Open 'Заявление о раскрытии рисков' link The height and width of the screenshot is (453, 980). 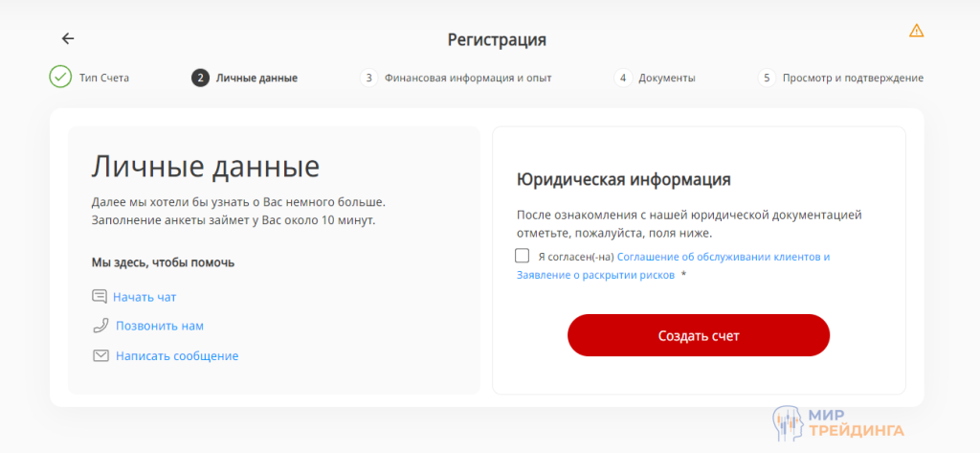(x=595, y=275)
